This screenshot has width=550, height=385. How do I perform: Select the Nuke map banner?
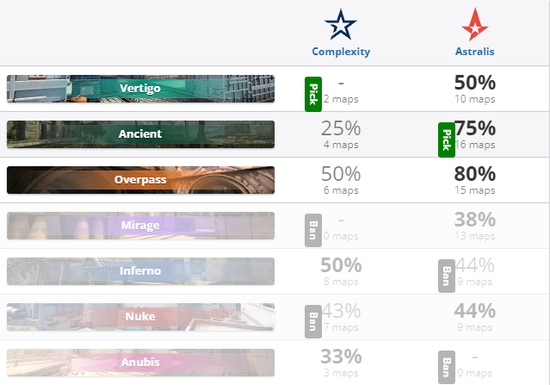[141, 317]
